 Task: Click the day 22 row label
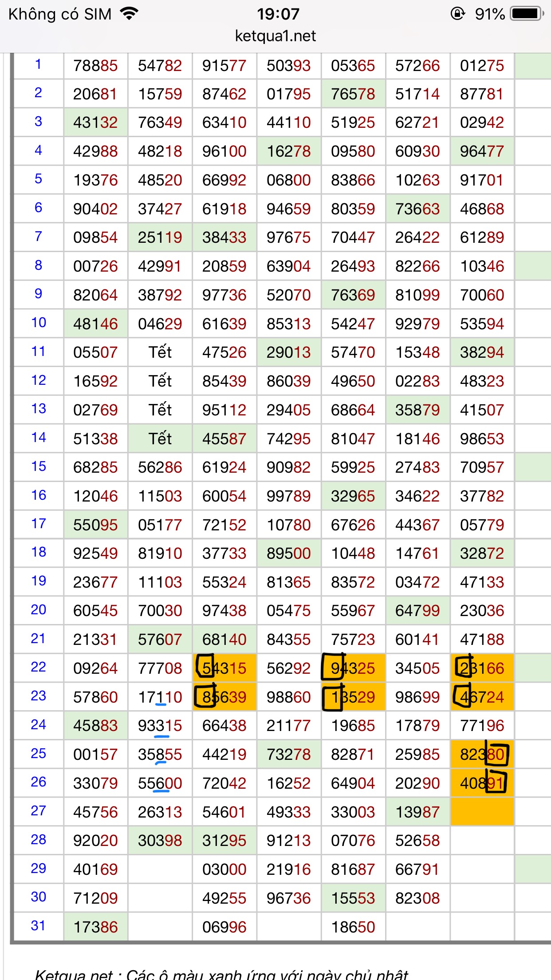39,667
